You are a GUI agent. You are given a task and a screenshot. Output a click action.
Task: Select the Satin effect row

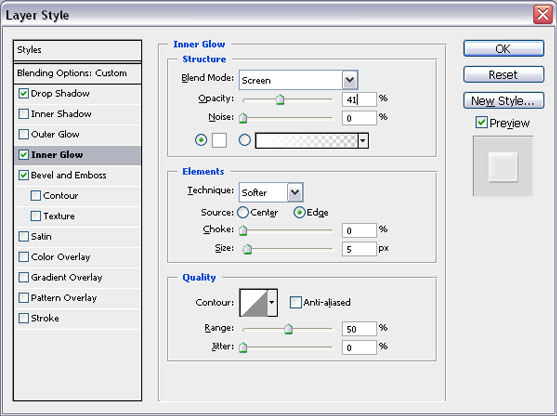pyautogui.click(x=77, y=237)
